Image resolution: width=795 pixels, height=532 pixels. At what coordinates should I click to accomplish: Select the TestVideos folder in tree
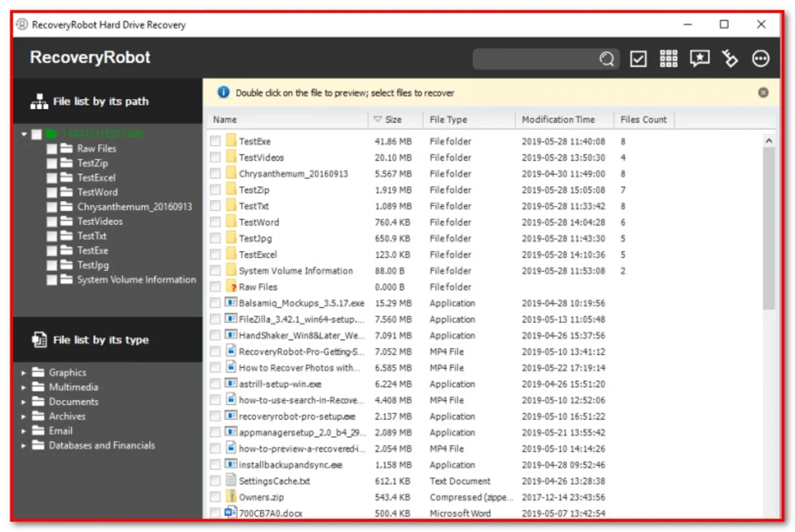[x=100, y=222]
